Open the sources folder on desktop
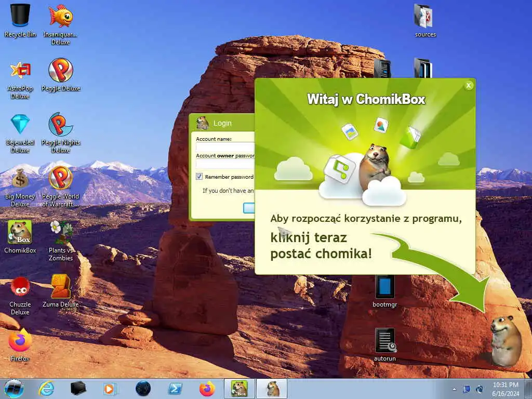Viewport: 532px width, 399px height. click(425, 20)
